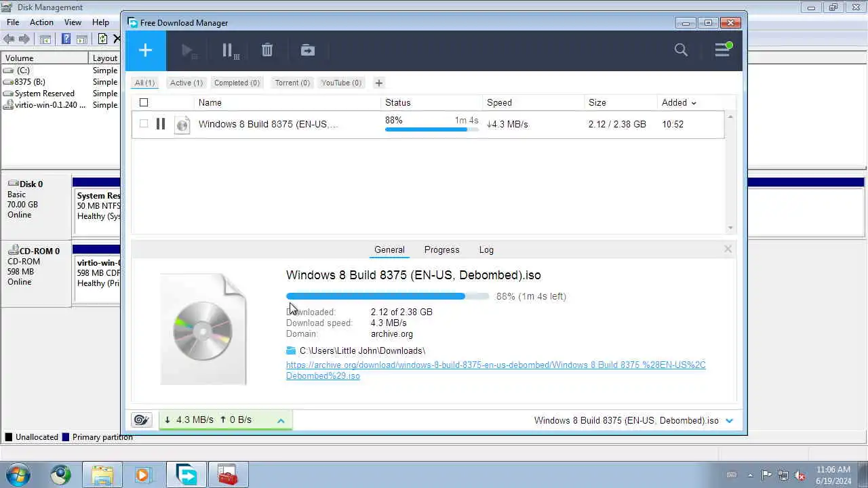
Task: Open the Log details tab
Action: 486,249
